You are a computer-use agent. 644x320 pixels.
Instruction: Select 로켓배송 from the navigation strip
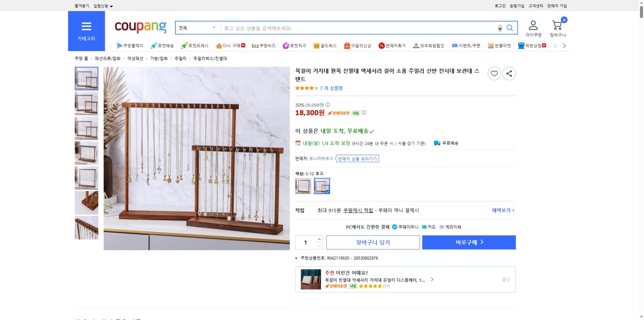pyautogui.click(x=163, y=46)
